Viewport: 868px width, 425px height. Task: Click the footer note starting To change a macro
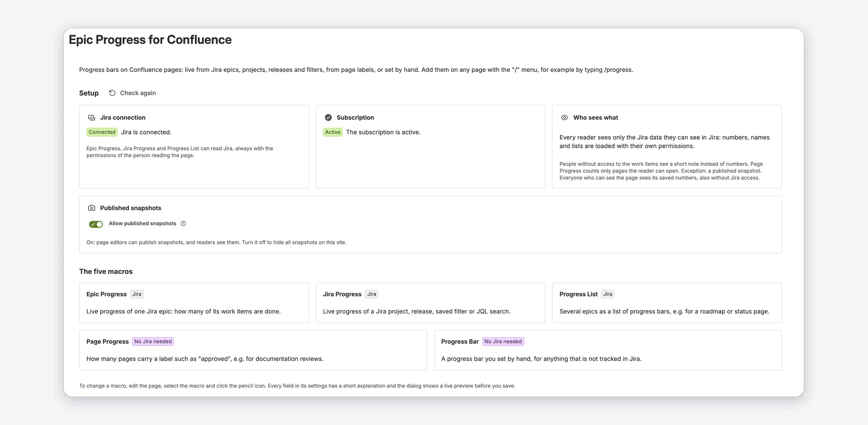[297, 386]
